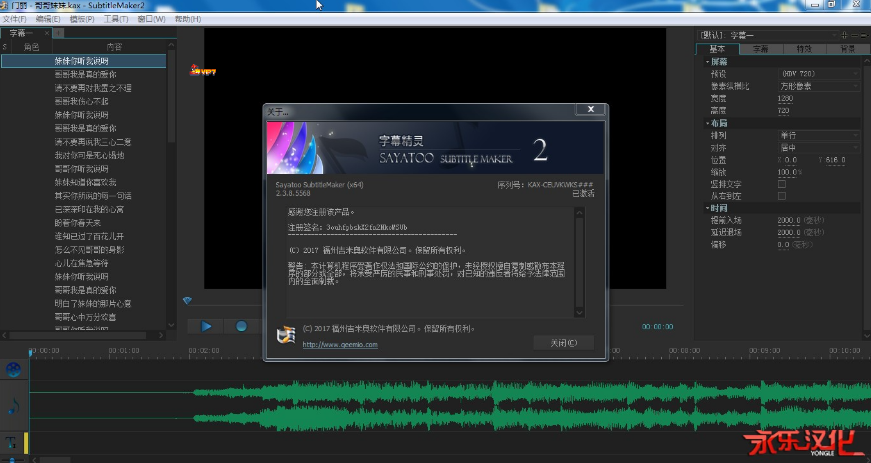Image resolution: width=871 pixels, height=463 pixels.
Task: Click the 缩放 value 100.0%
Action: point(789,172)
